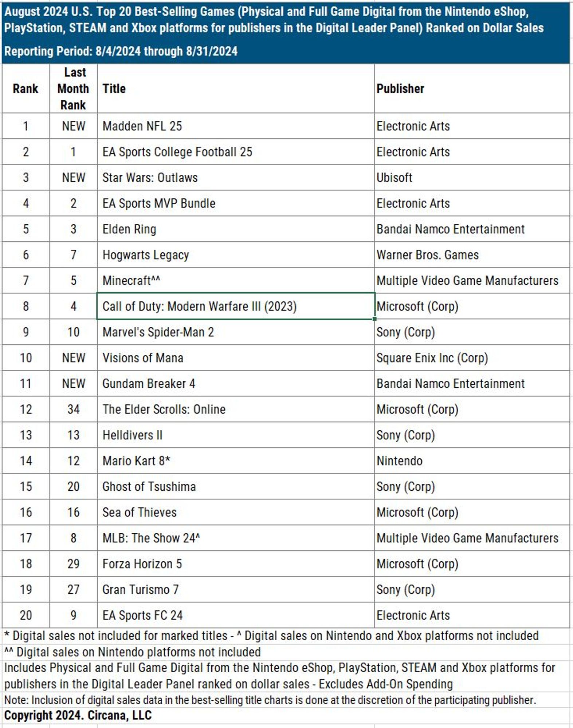Click the Square Enix Inc (Corp) cell
The height and width of the screenshot is (728, 573).
(x=472, y=358)
